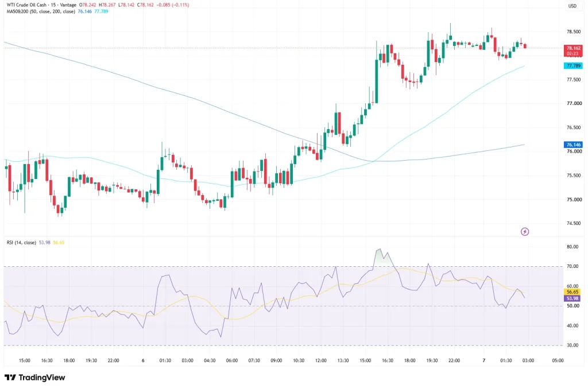Click the 06:00 time axis label

tap(232, 360)
